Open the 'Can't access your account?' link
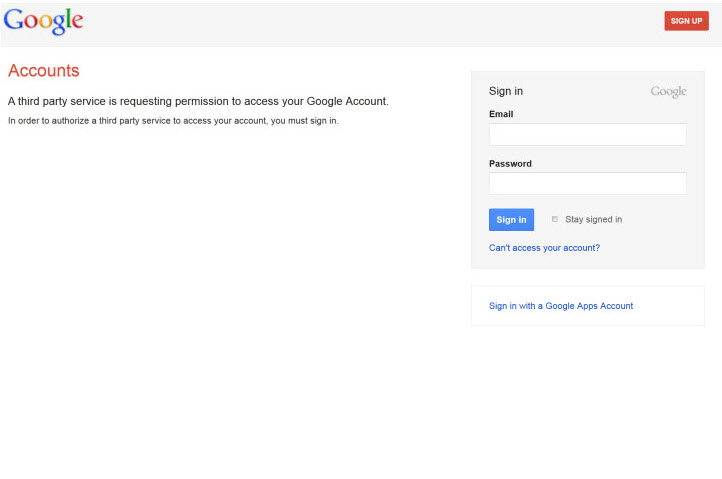The height and width of the screenshot is (479, 722). (544, 248)
